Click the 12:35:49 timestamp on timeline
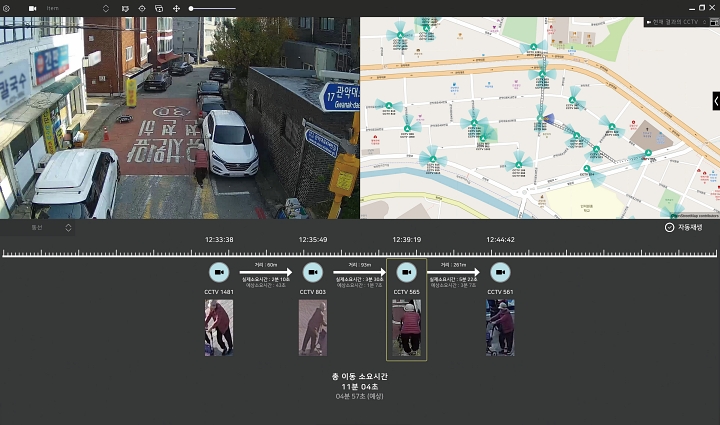 tap(312, 239)
